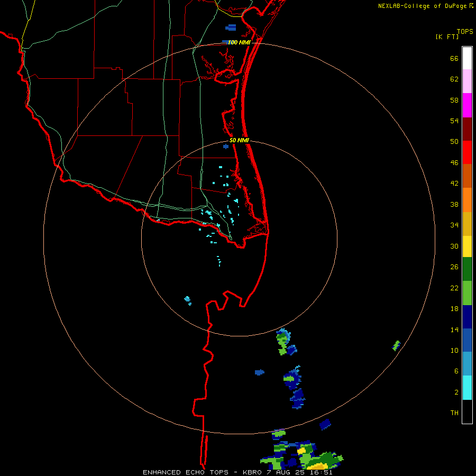
Task: Select the TOPS legend title
Action: [465, 32]
